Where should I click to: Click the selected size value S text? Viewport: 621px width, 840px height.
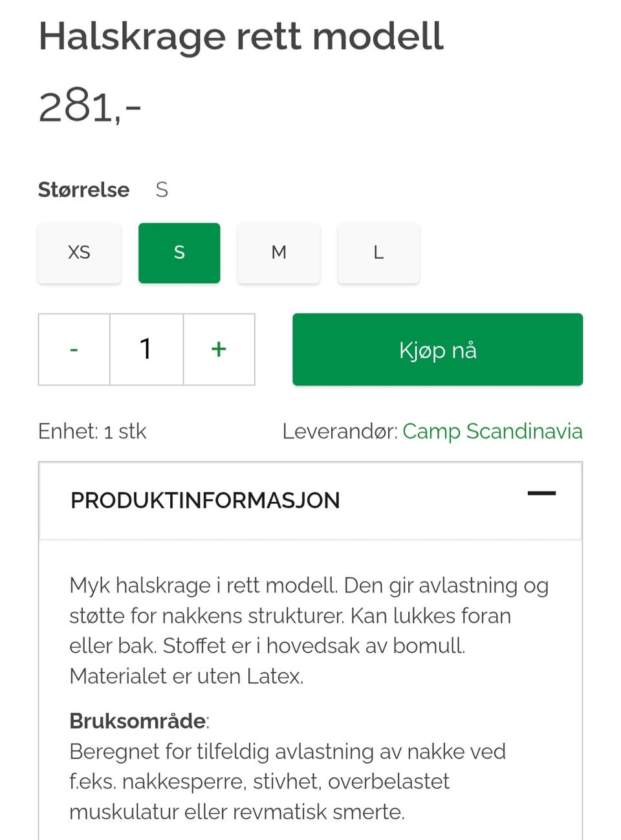point(162,190)
